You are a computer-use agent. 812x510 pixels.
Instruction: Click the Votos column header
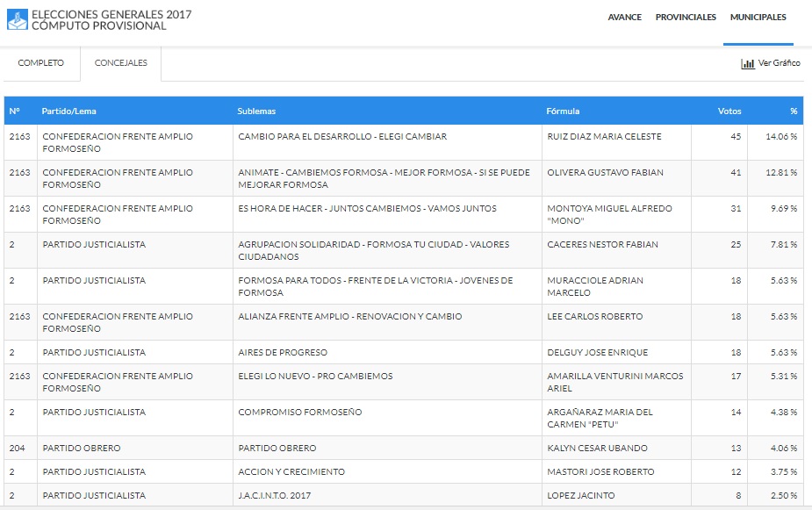729,111
